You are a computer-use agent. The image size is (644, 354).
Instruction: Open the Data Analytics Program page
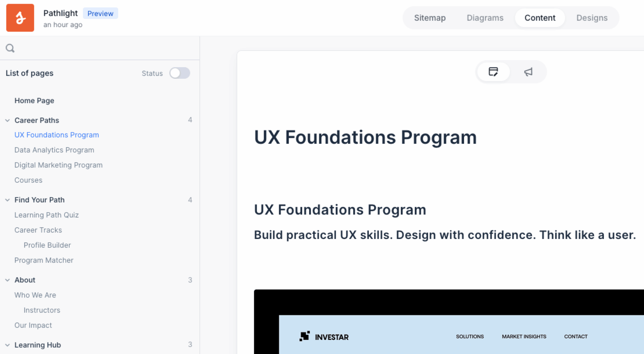[x=54, y=150]
